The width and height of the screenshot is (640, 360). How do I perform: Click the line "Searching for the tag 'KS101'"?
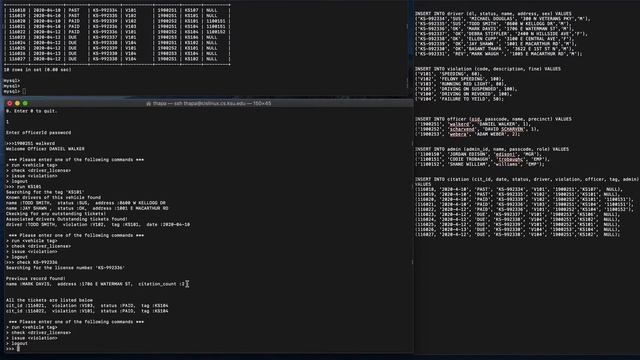45,192
